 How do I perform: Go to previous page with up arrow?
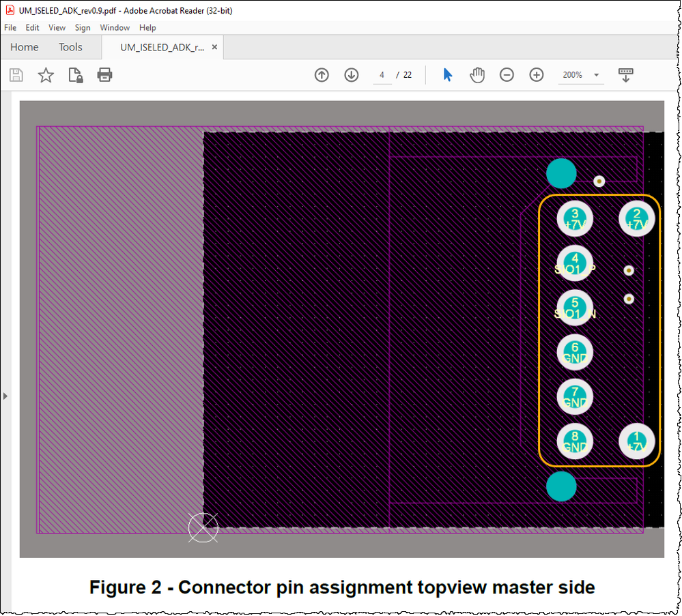point(321,75)
